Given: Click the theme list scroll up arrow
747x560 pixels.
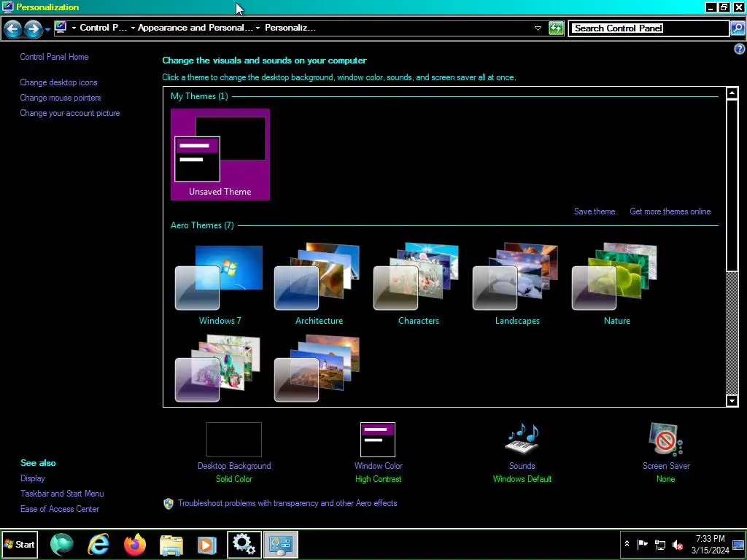Looking at the screenshot, I should (732, 93).
